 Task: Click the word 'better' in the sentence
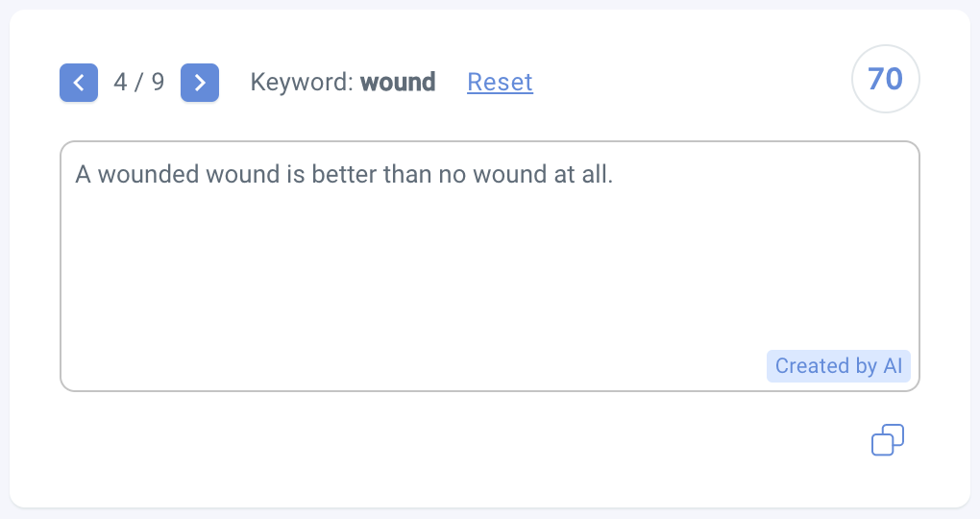coord(344,175)
